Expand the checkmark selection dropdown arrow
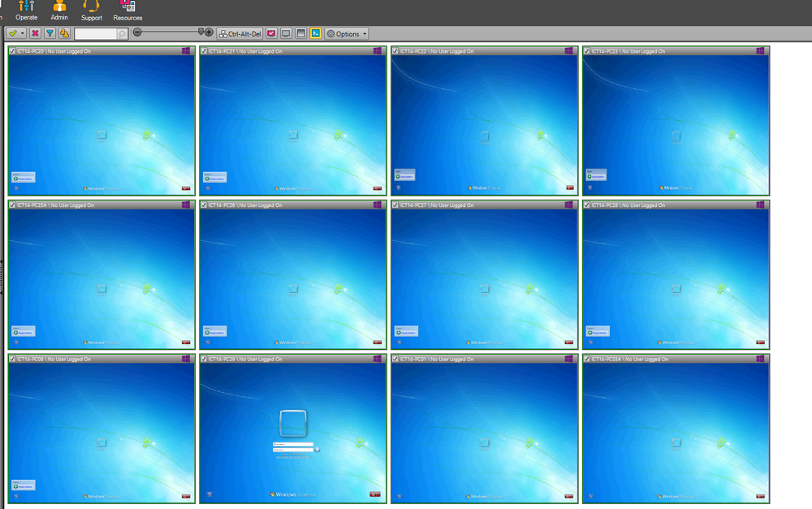This screenshot has width=812, height=509. coord(22,33)
